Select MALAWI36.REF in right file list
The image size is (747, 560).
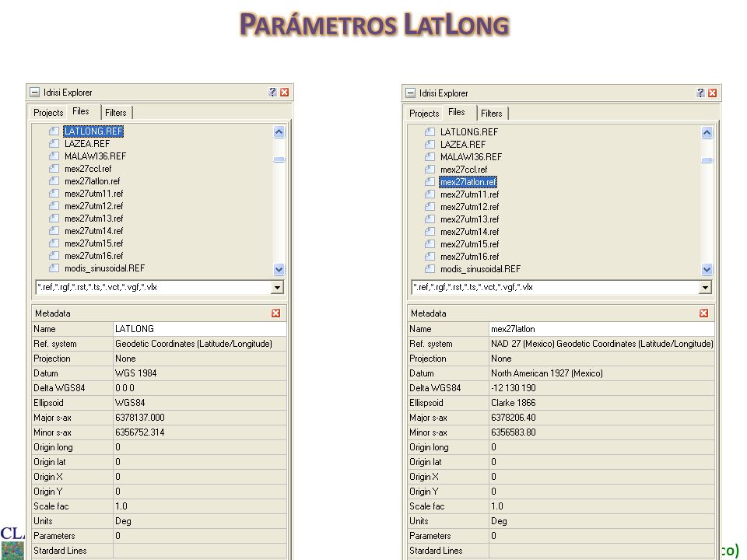(x=471, y=156)
